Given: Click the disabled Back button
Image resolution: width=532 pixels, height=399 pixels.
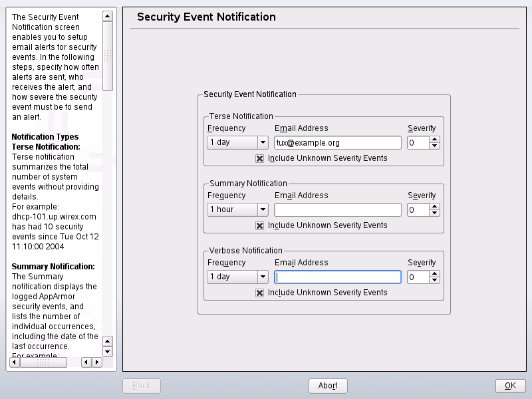Looking at the screenshot, I should 141,386.
